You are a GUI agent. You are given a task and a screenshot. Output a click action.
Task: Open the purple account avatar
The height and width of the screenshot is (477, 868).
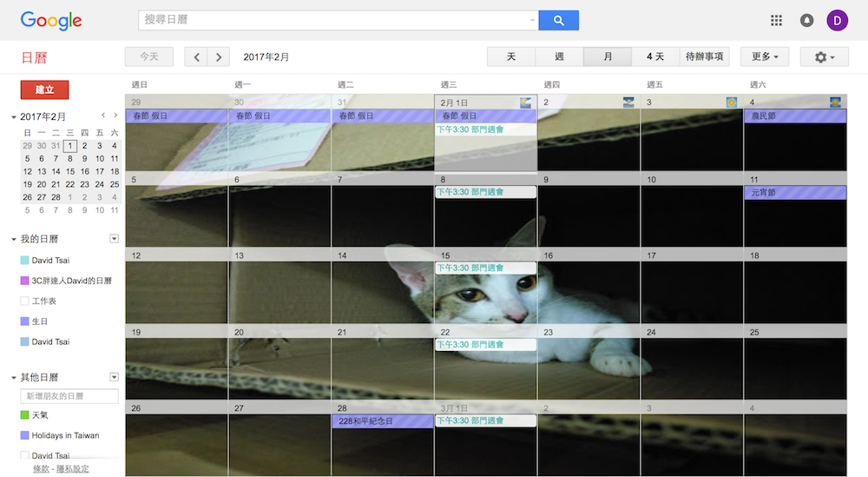coord(838,21)
